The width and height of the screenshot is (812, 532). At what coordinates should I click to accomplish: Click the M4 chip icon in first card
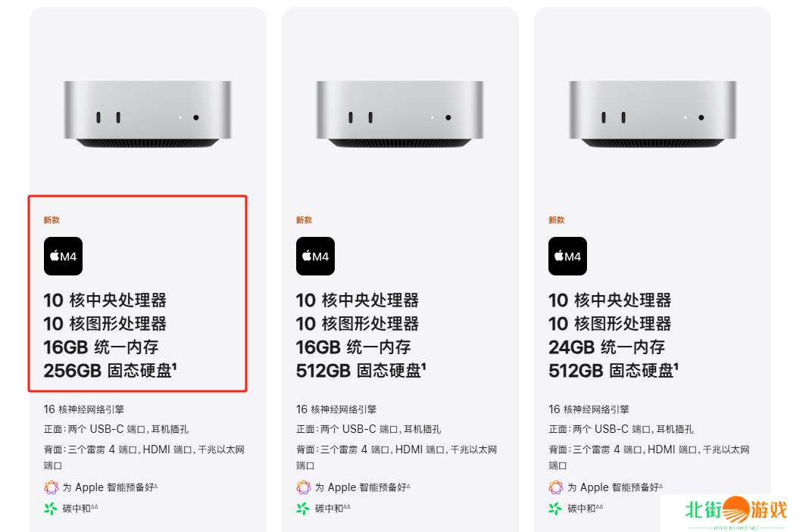pyautogui.click(x=63, y=257)
